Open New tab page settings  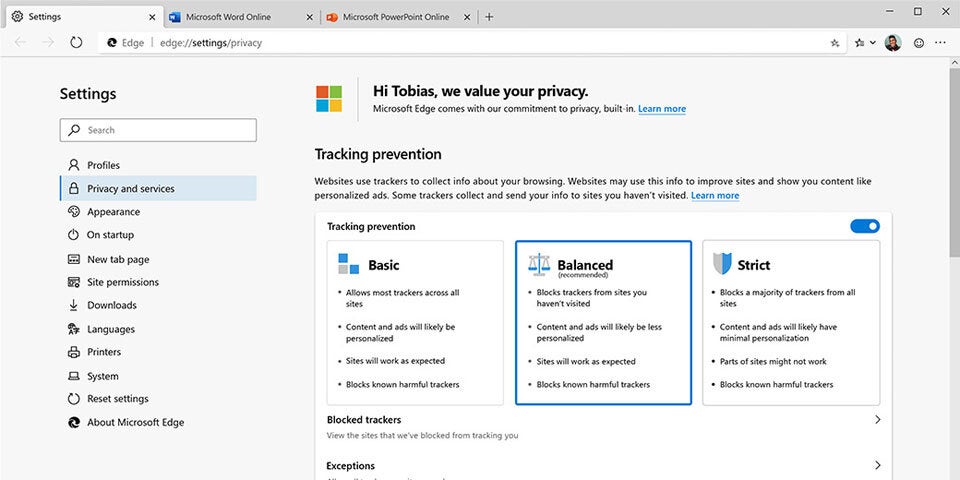tap(158, 259)
